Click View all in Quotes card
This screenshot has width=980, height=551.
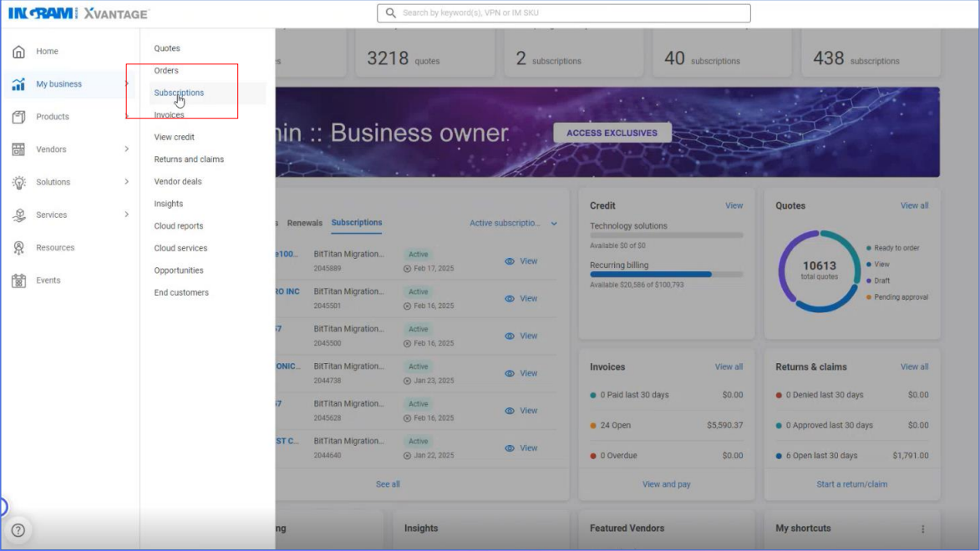pyautogui.click(x=914, y=205)
